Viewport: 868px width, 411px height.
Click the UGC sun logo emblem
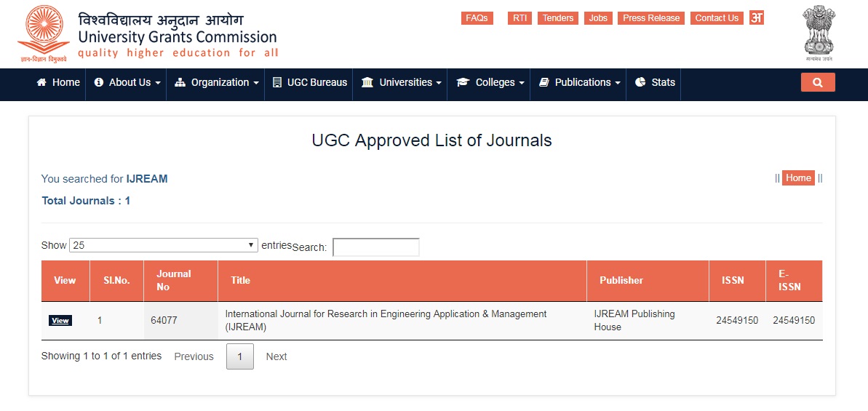[43, 33]
